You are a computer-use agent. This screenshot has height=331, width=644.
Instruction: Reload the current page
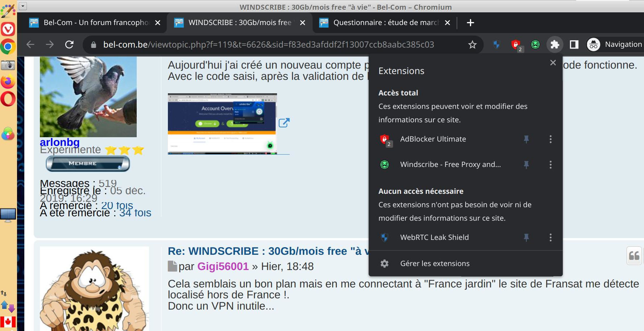click(69, 44)
